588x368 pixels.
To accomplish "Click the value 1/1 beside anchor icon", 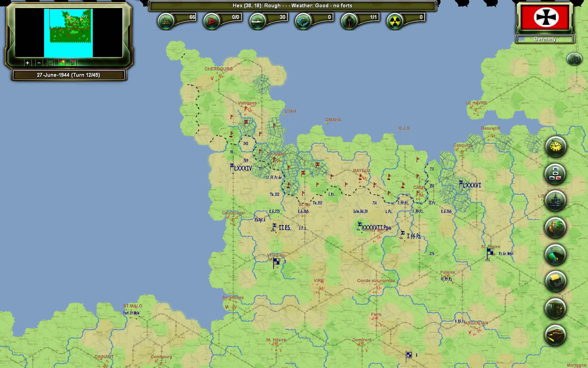I will tap(373, 17).
